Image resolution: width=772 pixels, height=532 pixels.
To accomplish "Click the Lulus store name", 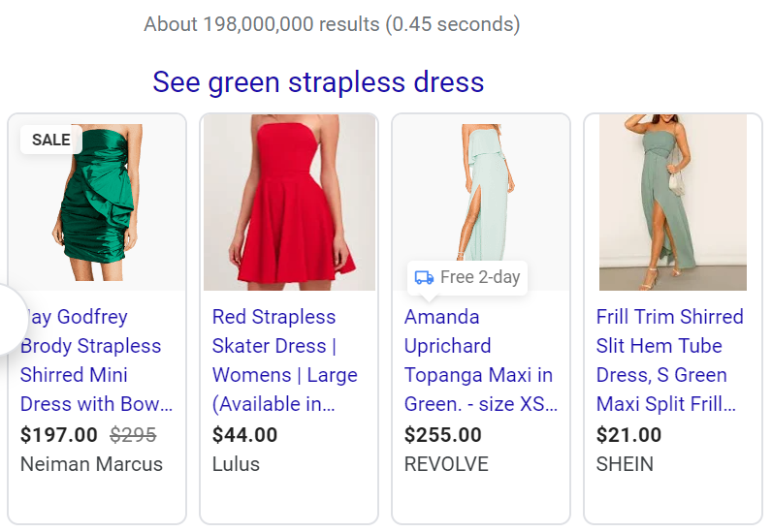I will 236,464.
